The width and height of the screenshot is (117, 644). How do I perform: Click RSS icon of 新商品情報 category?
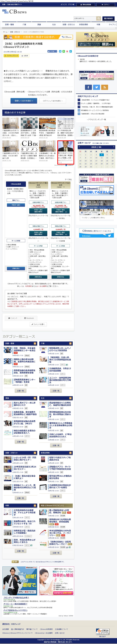click(70, 453)
